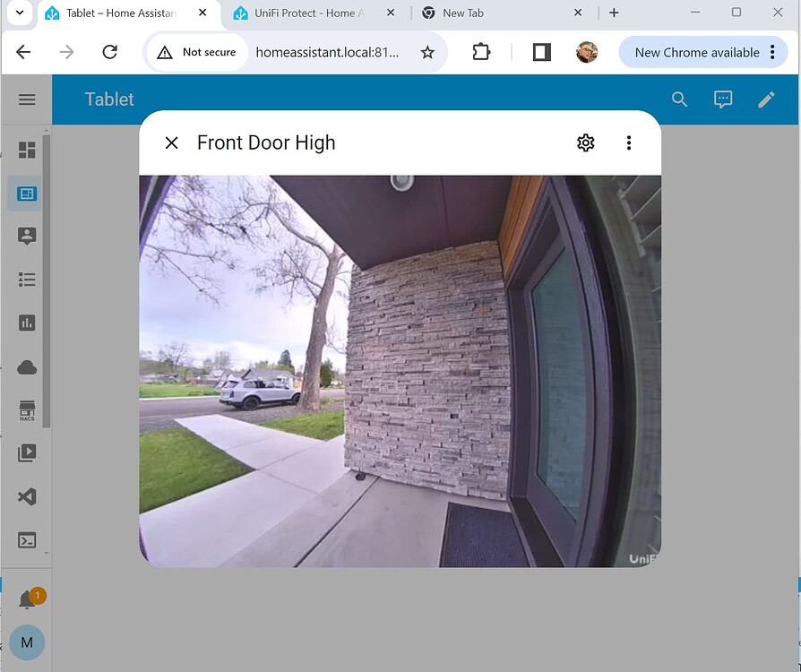Open Assist via the chat icon in header
Image resolution: width=801 pixels, height=672 pixels.
click(723, 99)
